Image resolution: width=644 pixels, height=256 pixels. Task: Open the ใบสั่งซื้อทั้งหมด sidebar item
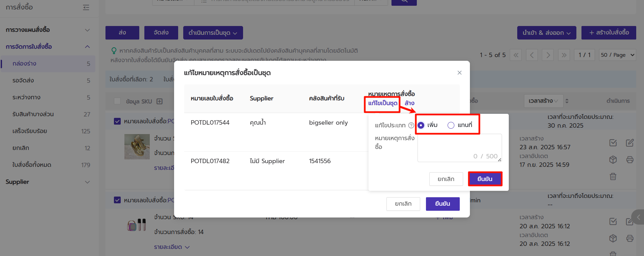click(x=48, y=165)
